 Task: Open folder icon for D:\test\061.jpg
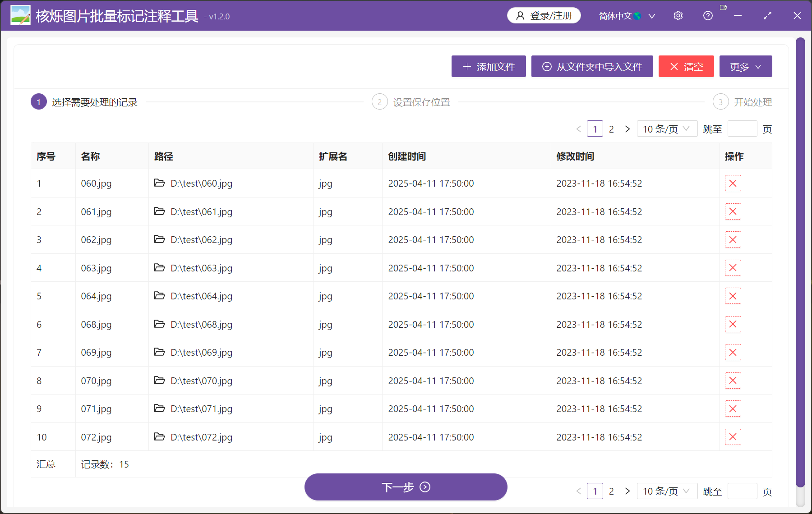tap(159, 211)
